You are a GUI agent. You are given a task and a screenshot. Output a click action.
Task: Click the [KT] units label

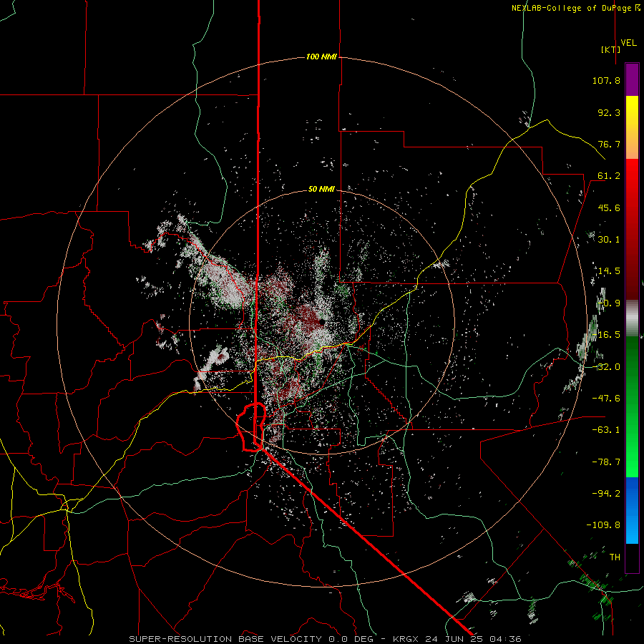click(x=610, y=49)
